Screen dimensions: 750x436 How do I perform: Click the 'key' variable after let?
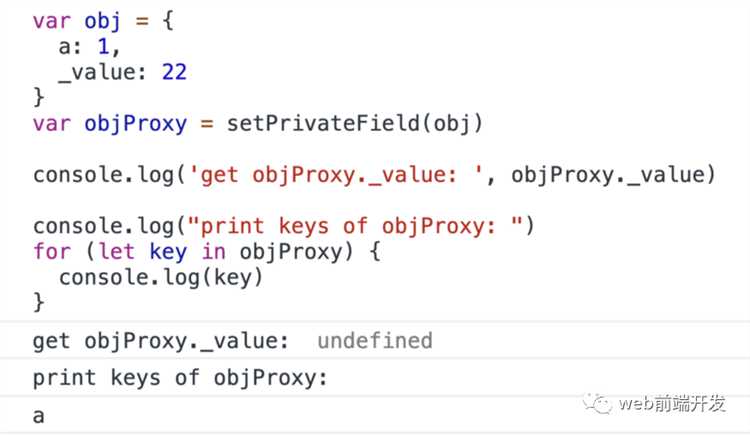(x=168, y=252)
